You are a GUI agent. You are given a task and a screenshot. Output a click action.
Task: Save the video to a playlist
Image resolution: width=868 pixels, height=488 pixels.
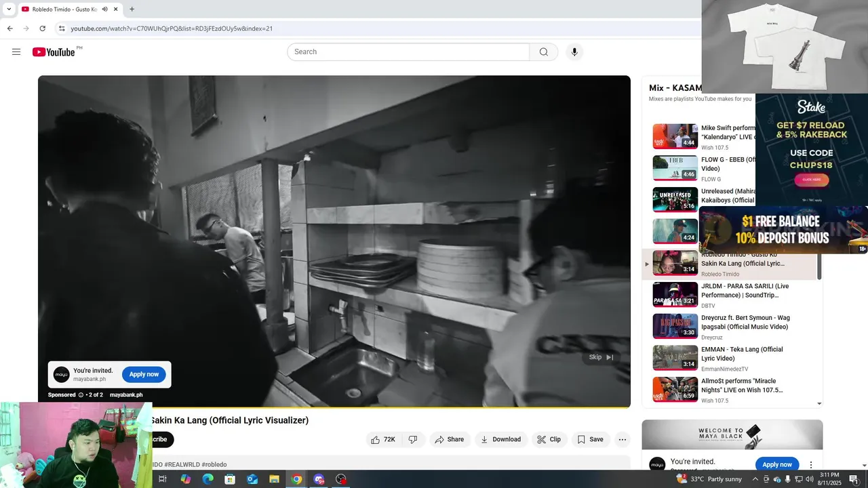click(x=590, y=439)
